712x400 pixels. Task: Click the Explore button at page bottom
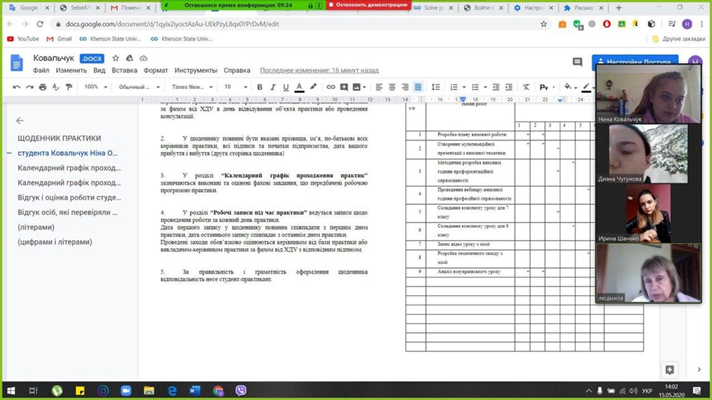pos(670,370)
